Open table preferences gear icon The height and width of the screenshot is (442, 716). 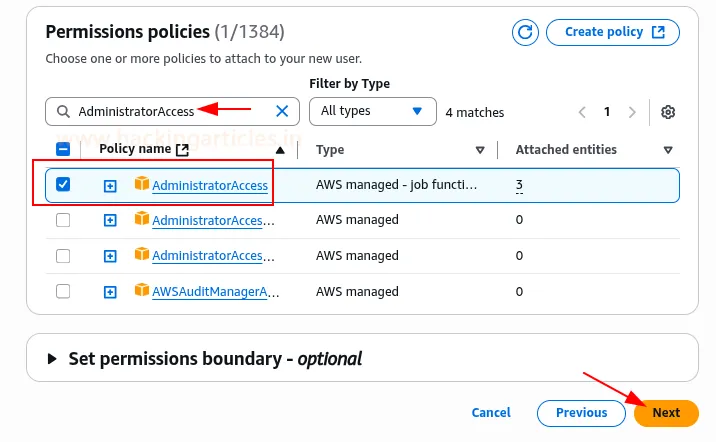click(669, 112)
